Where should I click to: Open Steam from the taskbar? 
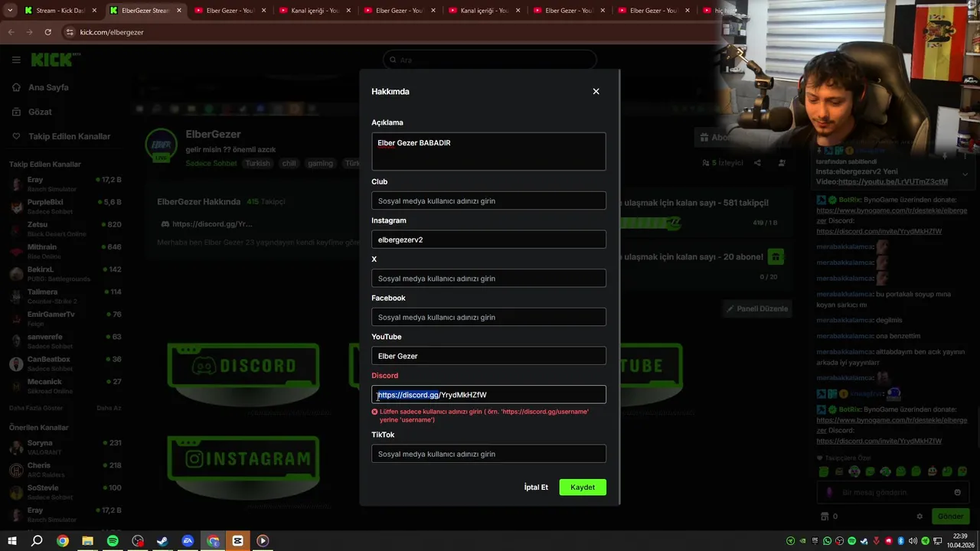pos(162,541)
